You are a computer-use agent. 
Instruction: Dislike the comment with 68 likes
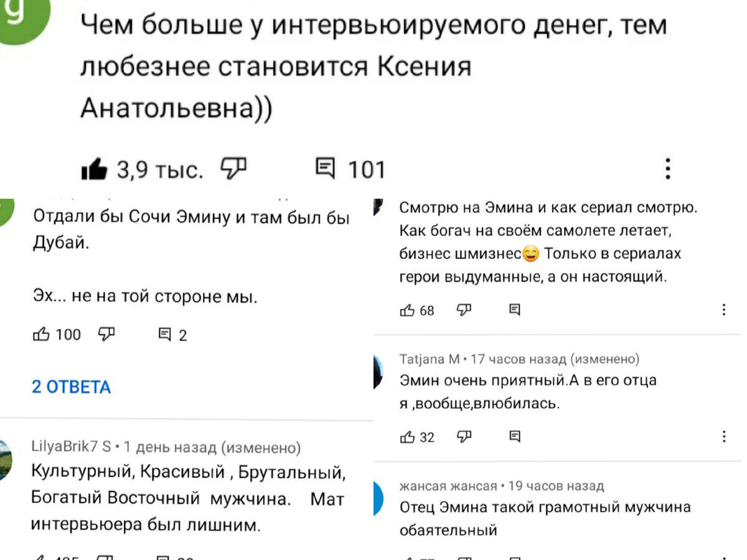[463, 310]
